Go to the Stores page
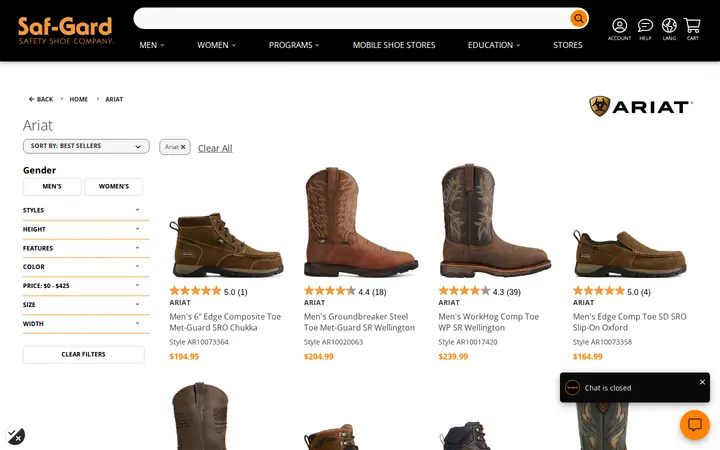This screenshot has height=450, width=720. tap(568, 45)
